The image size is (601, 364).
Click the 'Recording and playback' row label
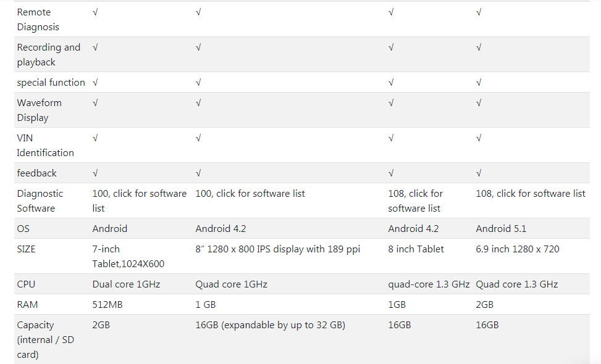[x=49, y=55]
